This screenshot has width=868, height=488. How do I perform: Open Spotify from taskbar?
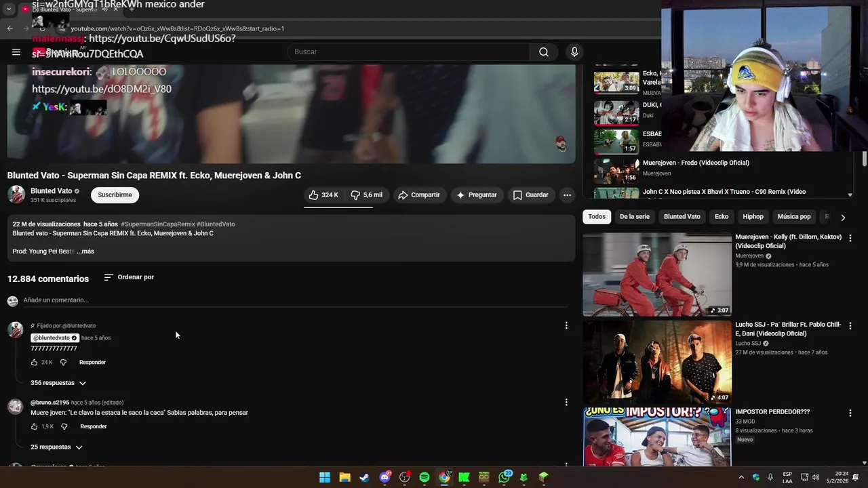click(x=425, y=477)
